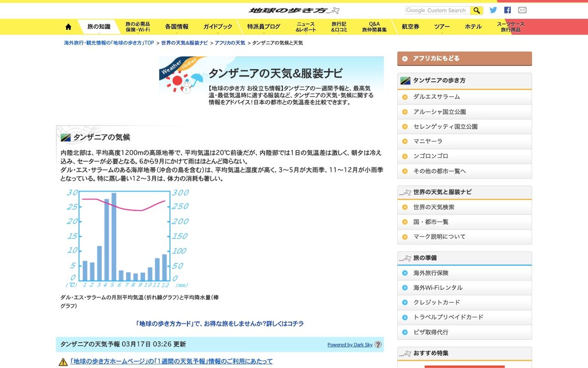Follow the 世界の天気&服装ナビ breadcrumb
Screen dimensions: 588x368
184,43
